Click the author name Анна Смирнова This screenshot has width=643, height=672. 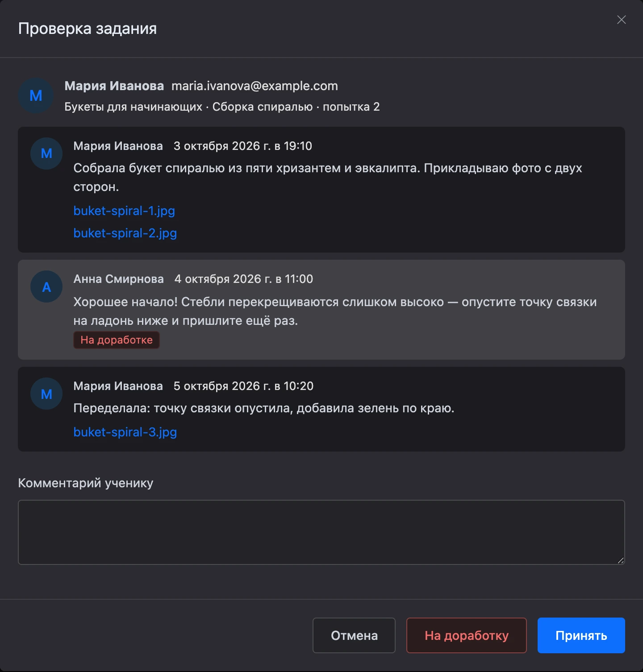pos(118,279)
